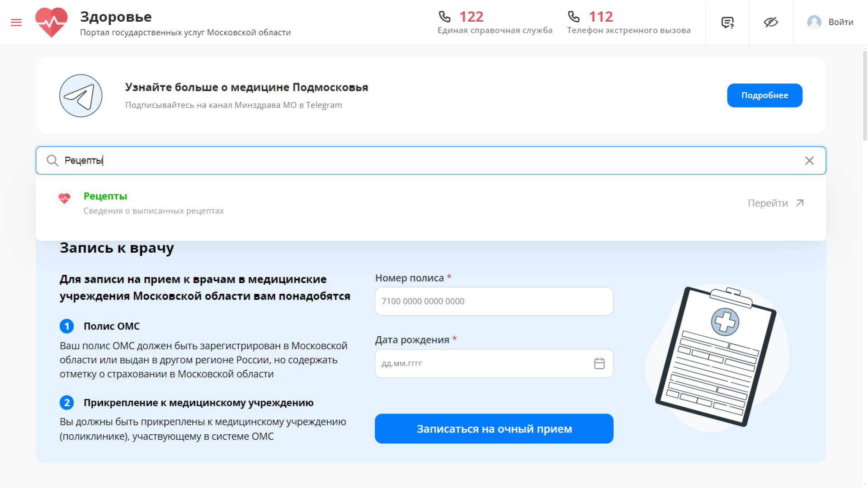Screen dimensions: 868x488
Task: Click the search magnifier icon
Action: coord(52,160)
